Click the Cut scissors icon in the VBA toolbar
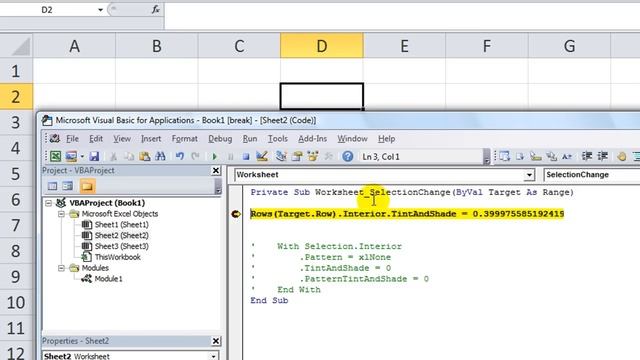Image resolution: width=640 pixels, height=360 pixels. pos(113,156)
